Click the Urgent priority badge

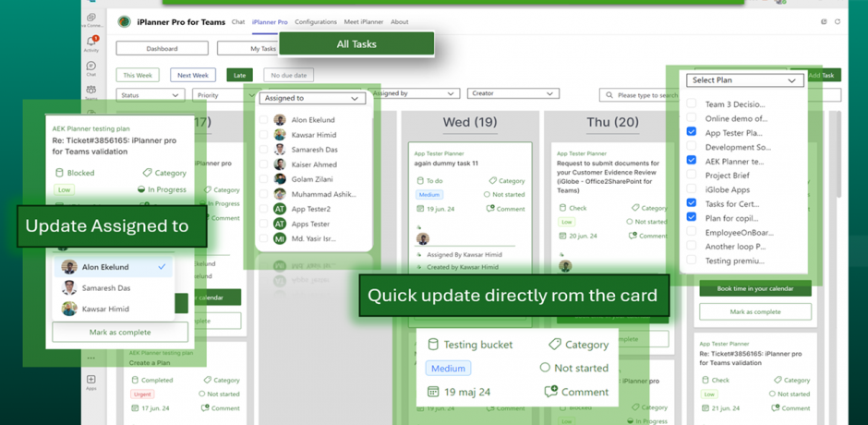click(x=142, y=394)
